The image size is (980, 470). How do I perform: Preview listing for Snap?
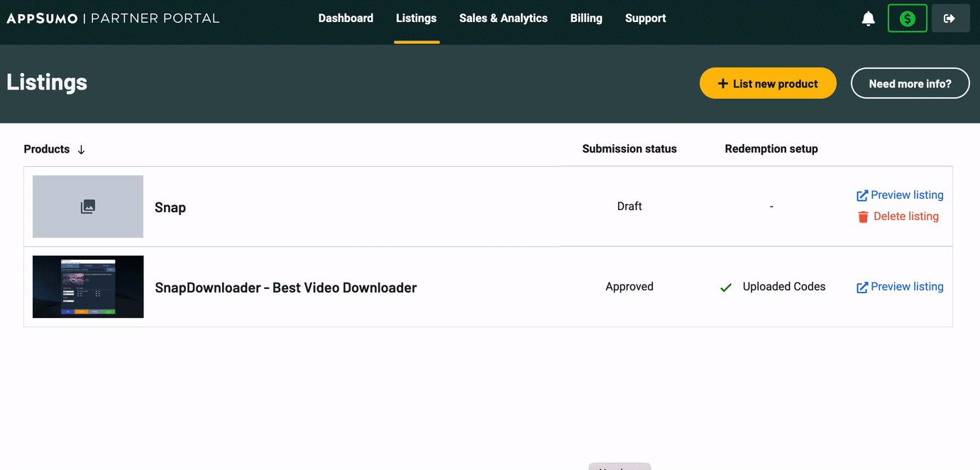click(900, 195)
